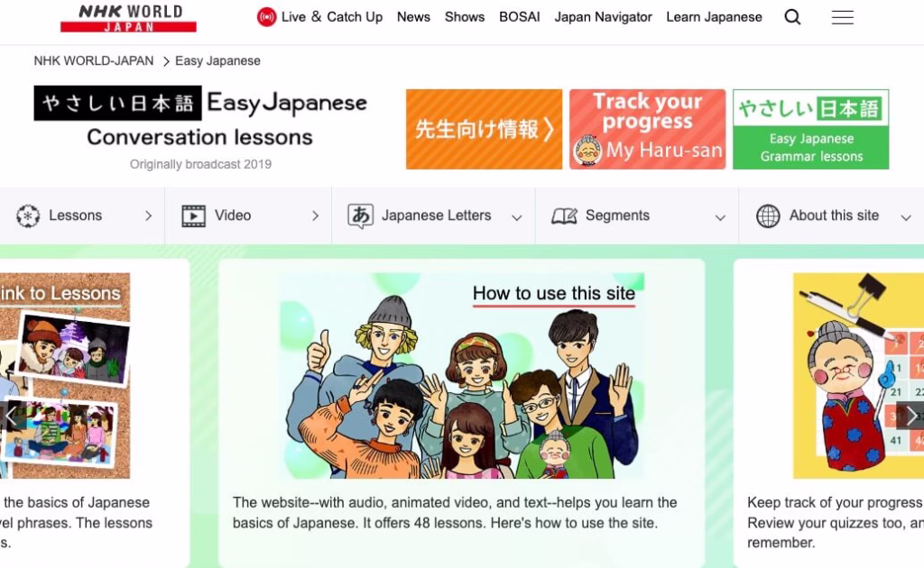Click the About this site globe icon
924x568 pixels.
[768, 216]
